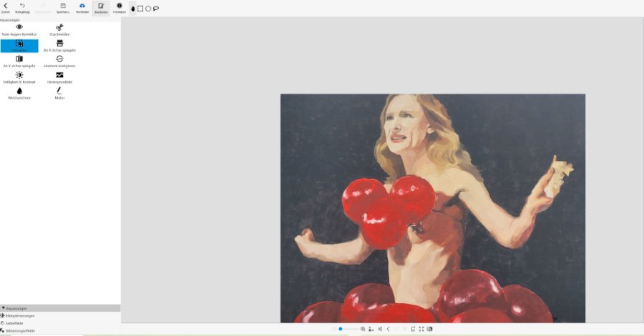This screenshot has width=644, height=336.
Task: Click the last icon in the bottom bar
Action: (429, 329)
